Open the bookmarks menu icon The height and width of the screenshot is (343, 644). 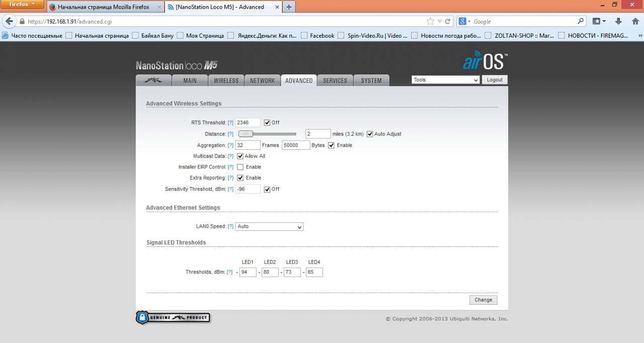(x=599, y=21)
